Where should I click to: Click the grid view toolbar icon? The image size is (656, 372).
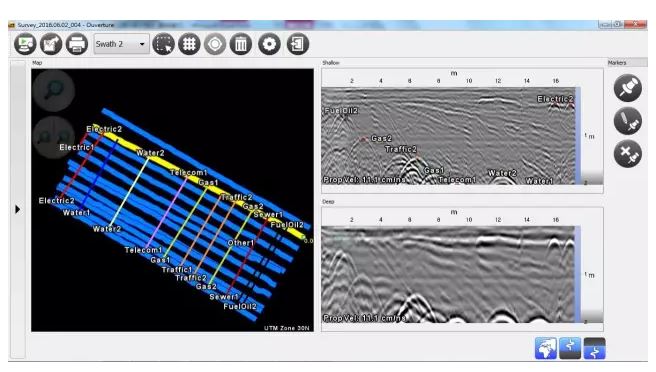[189, 44]
